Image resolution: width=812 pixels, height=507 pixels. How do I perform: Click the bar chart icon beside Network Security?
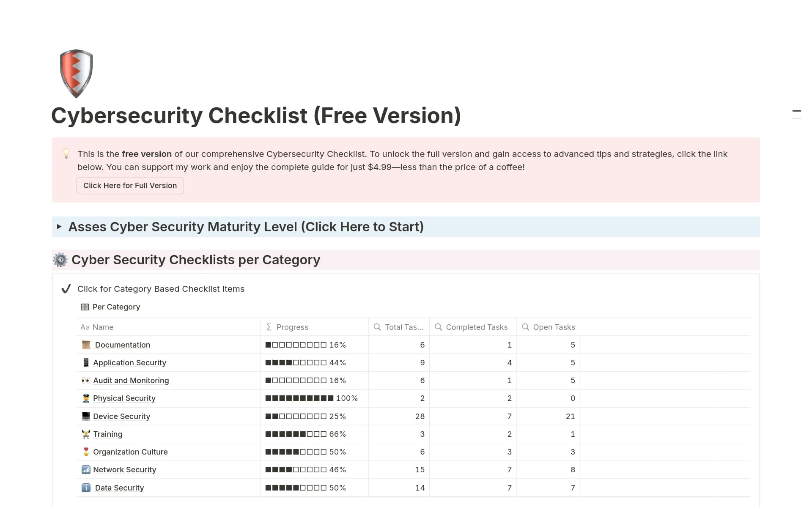click(x=86, y=469)
